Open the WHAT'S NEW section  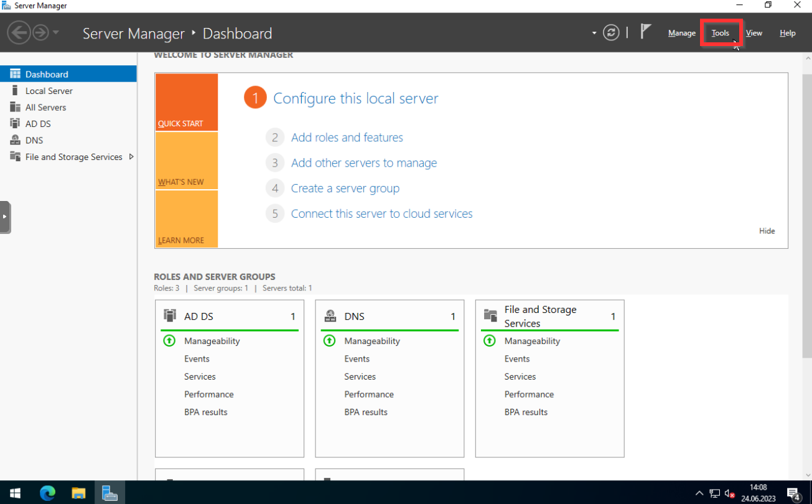click(x=186, y=161)
